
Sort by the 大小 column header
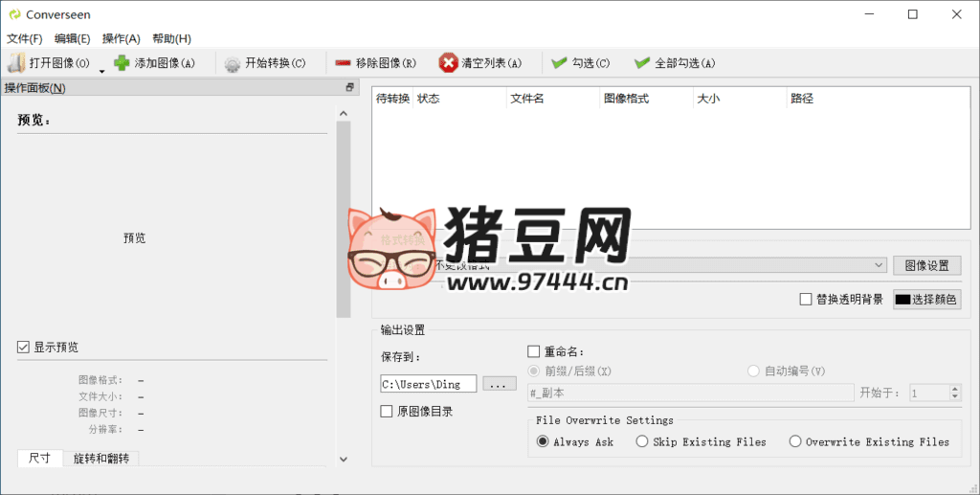740,99
